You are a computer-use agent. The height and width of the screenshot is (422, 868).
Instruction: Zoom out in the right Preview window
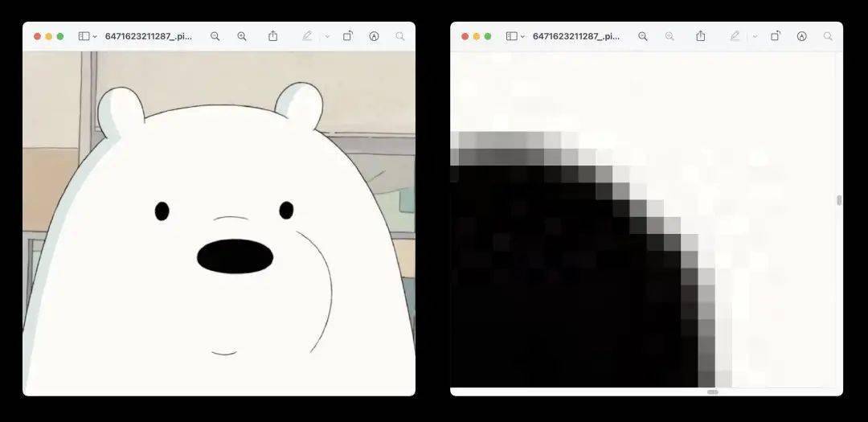643,36
